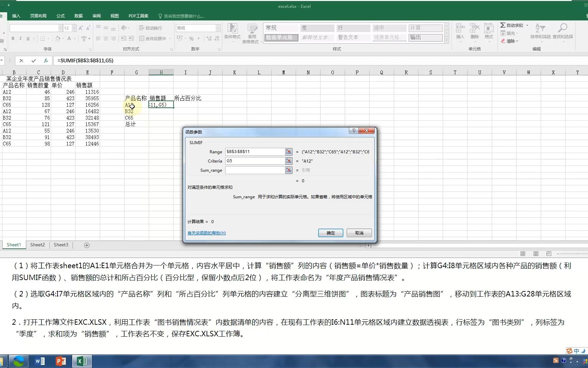Align text to the left

click(x=98, y=39)
